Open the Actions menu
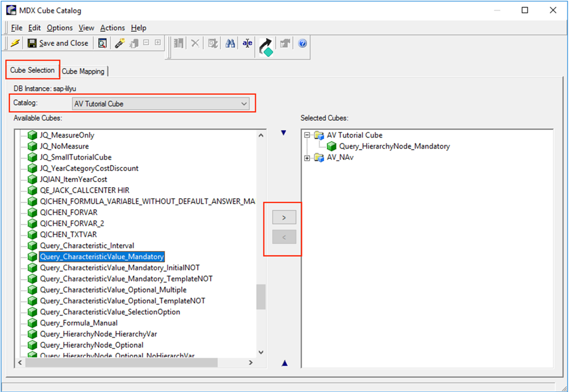The width and height of the screenshot is (570, 392). tap(112, 27)
